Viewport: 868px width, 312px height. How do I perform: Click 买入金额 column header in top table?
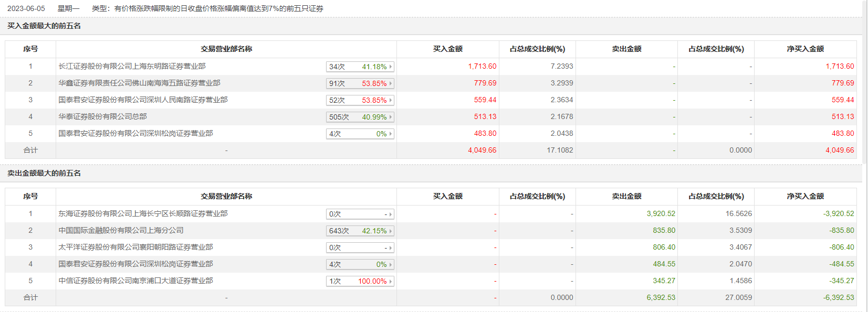[x=447, y=49]
